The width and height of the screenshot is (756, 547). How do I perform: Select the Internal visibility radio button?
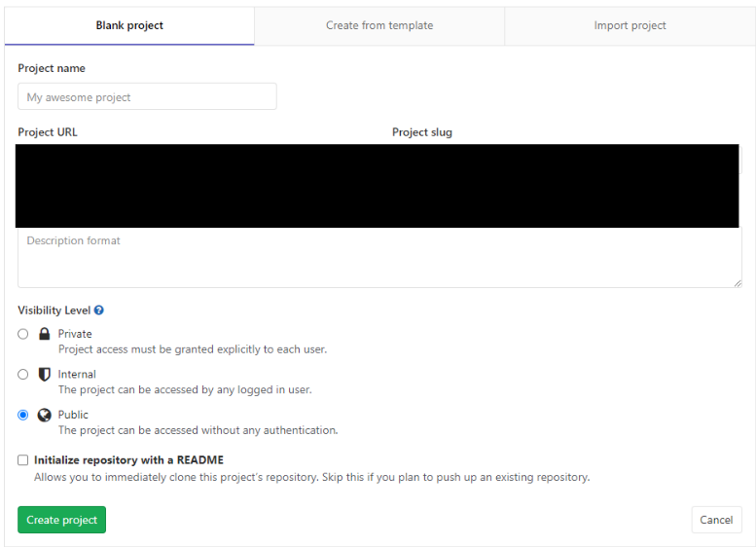coord(22,375)
